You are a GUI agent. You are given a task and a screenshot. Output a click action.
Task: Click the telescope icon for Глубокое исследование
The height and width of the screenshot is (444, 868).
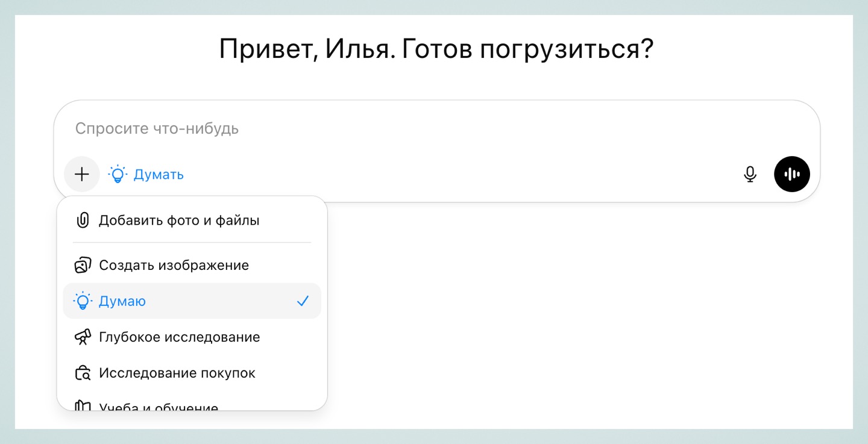coord(83,337)
